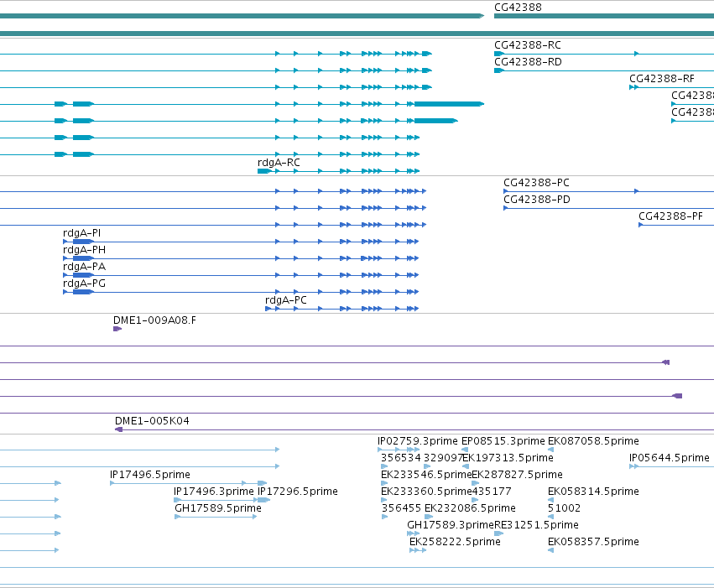Viewport: 714px width, 588px height.
Task: Click the purple arrowhead of DME1-005K04
Action: point(119,429)
